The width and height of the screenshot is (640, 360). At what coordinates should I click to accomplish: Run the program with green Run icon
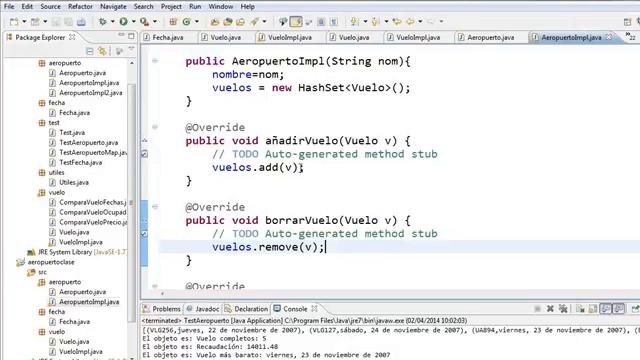pyautogui.click(x=123, y=22)
